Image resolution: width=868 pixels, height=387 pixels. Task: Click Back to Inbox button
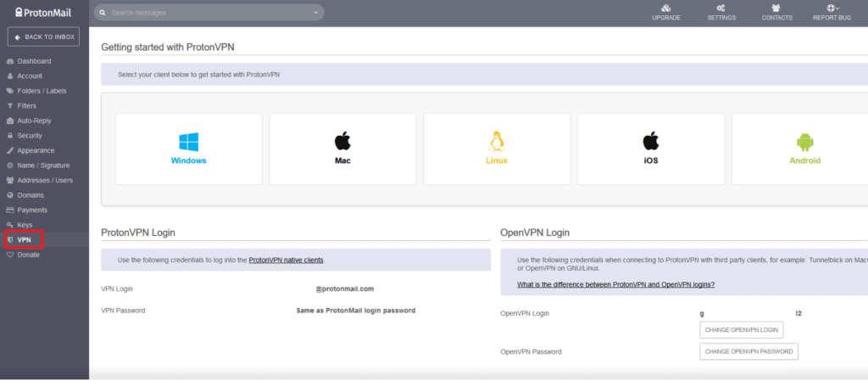[x=44, y=36]
